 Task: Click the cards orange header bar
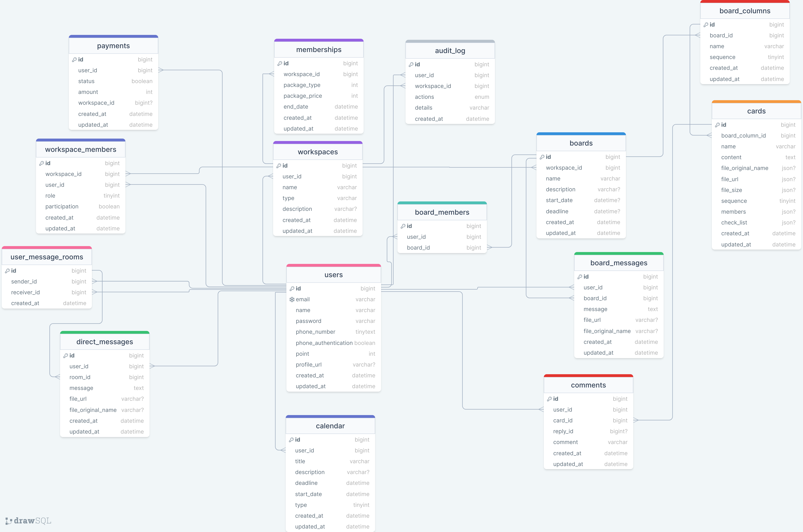click(x=756, y=102)
